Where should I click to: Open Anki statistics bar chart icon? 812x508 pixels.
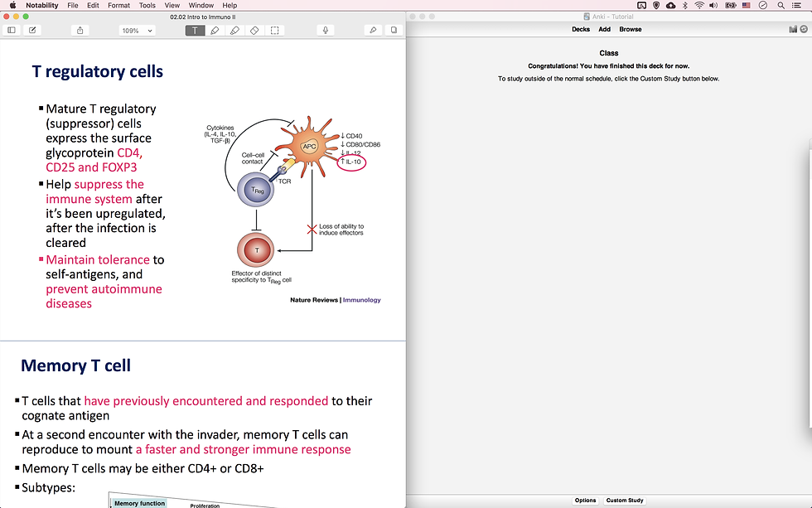click(793, 30)
